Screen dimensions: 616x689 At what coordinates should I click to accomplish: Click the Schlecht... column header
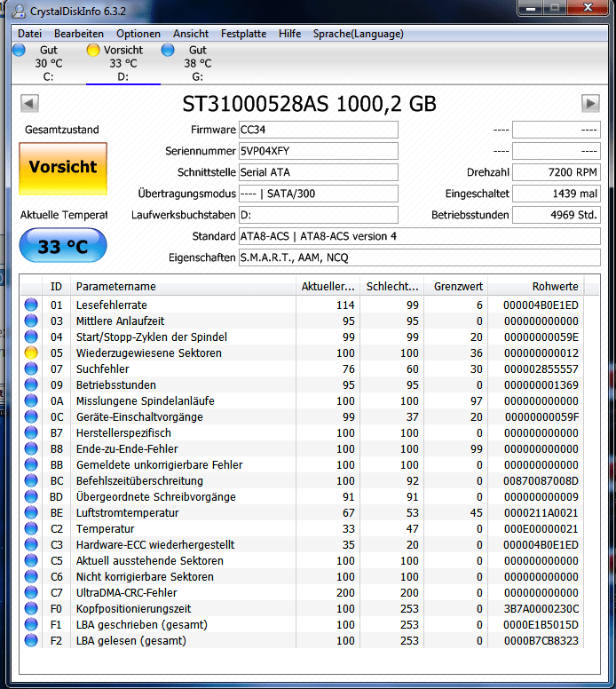click(x=392, y=287)
